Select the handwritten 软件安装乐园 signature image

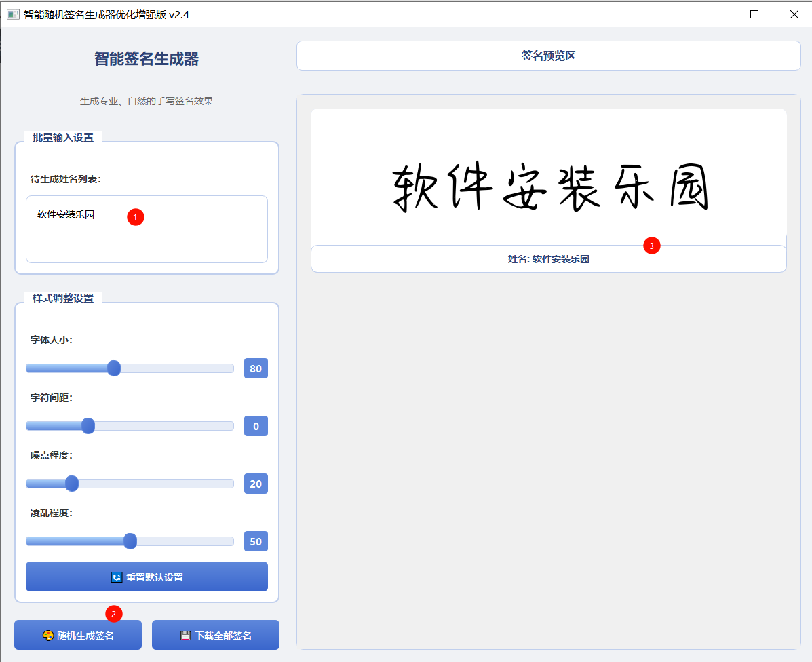[x=549, y=187]
